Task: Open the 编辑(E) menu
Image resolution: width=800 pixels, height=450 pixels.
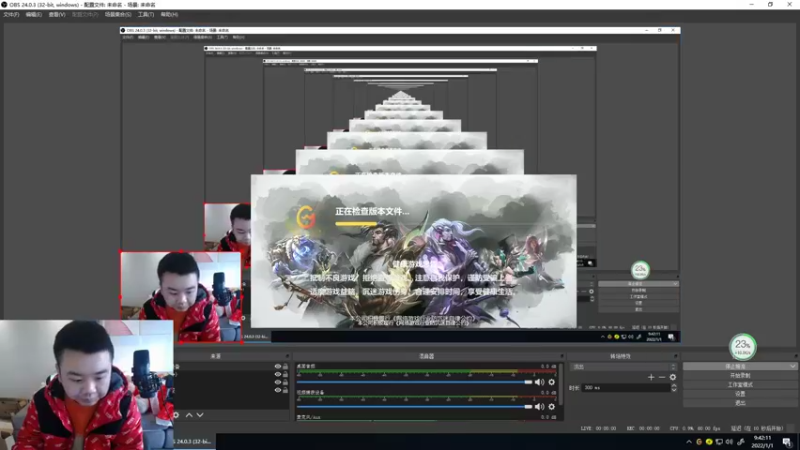Action: click(34, 15)
